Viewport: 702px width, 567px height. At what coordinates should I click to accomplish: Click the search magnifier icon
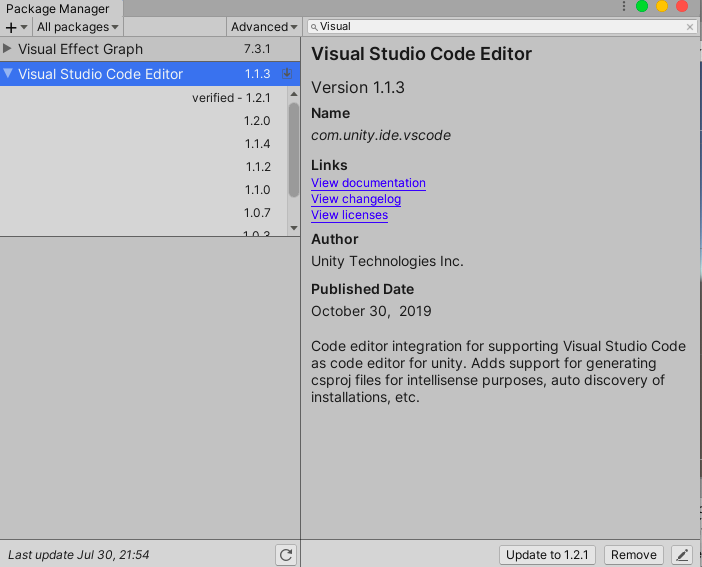314,27
